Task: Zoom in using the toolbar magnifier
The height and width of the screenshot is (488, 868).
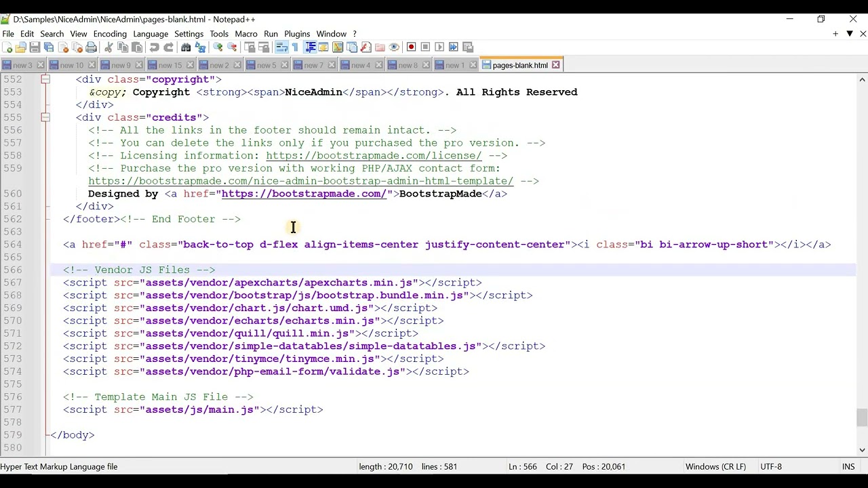Action: click(218, 47)
